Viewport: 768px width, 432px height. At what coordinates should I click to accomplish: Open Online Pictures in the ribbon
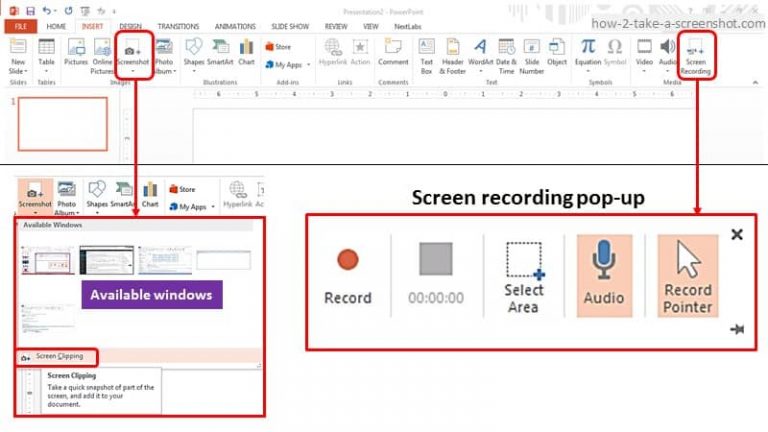pyautogui.click(x=102, y=56)
